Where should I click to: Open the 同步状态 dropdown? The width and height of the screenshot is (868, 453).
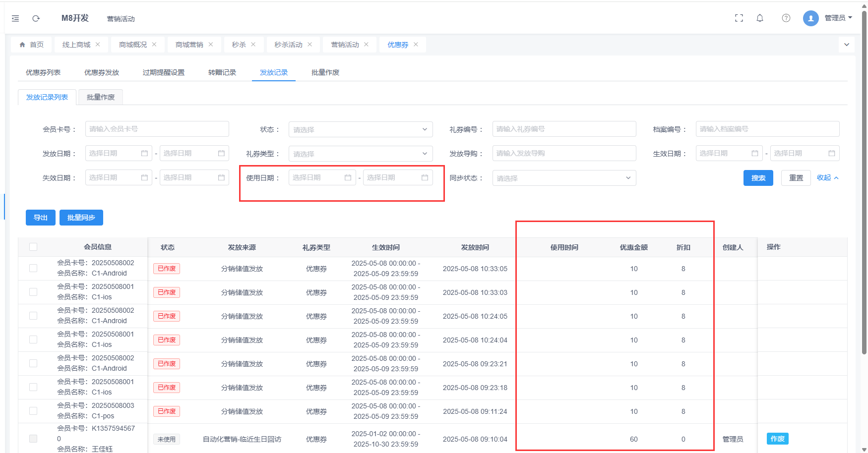click(564, 178)
